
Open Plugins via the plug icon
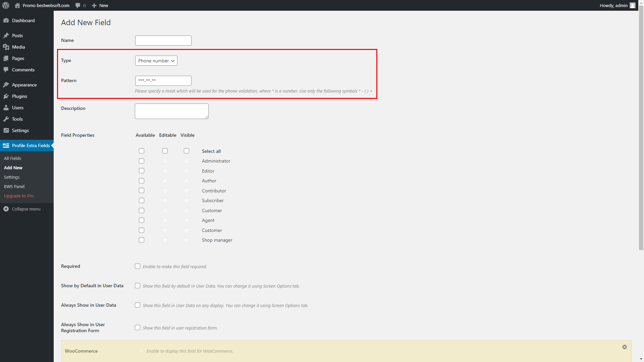click(x=6, y=96)
